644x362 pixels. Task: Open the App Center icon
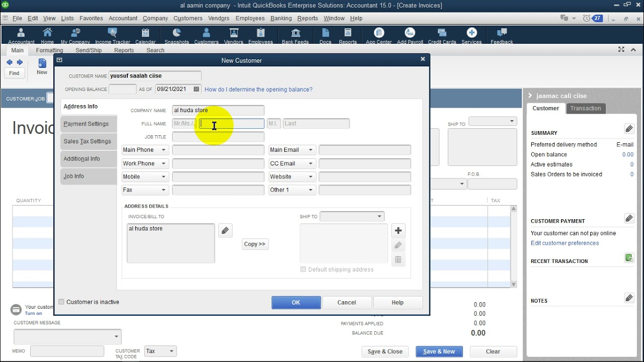pyautogui.click(x=379, y=35)
